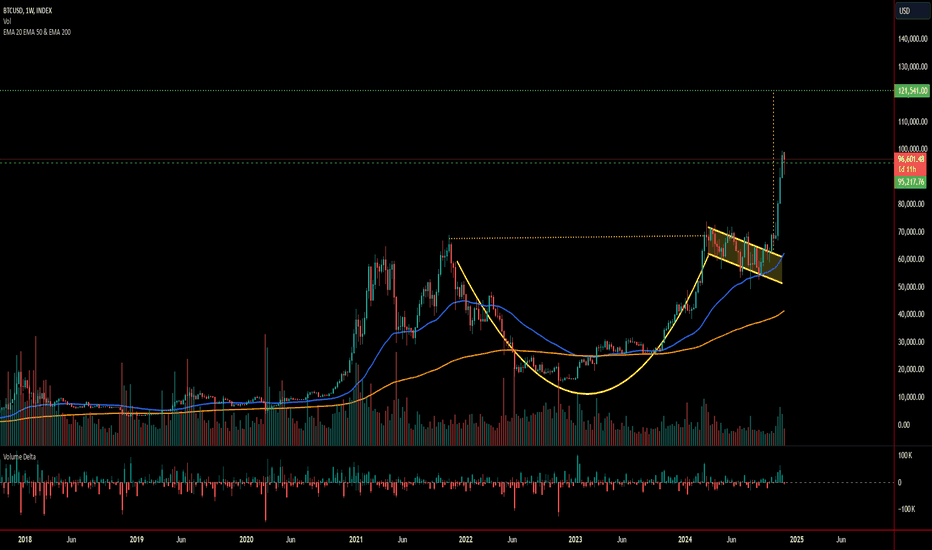Click the 130,000.00 price axis label
Screen dimensions: 932x550
912,67
